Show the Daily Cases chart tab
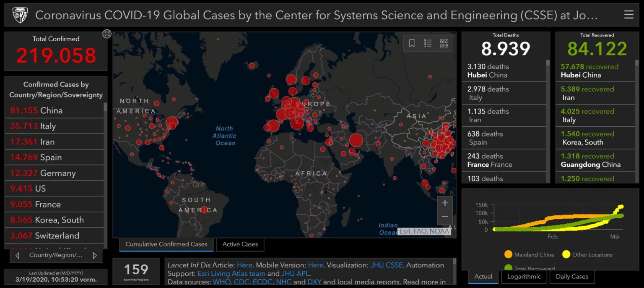 click(571, 277)
